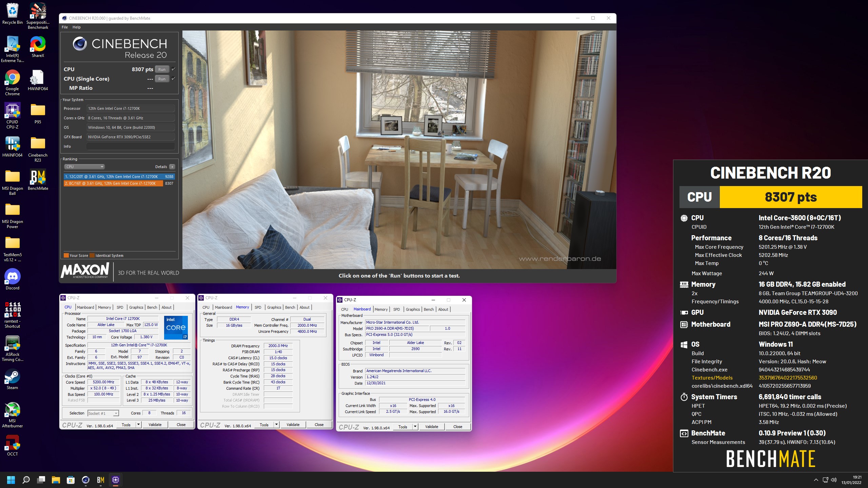Launch Steam desktop icon

(x=13, y=379)
